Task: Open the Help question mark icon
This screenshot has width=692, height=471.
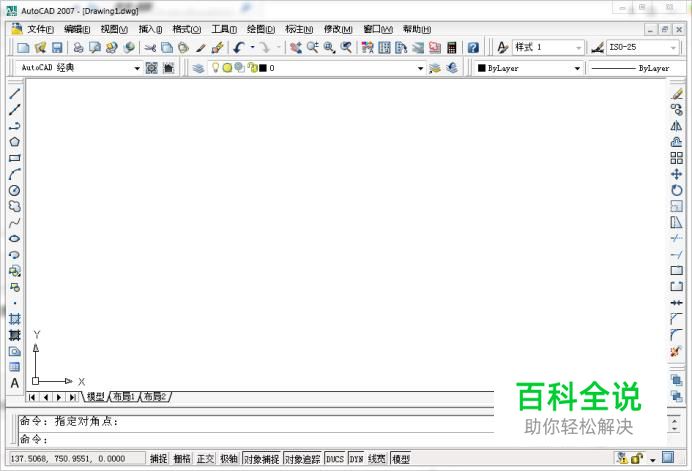Action: click(x=473, y=47)
